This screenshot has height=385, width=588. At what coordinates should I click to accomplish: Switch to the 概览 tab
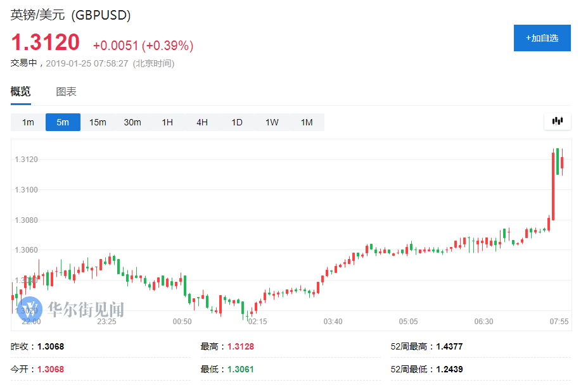pos(20,91)
